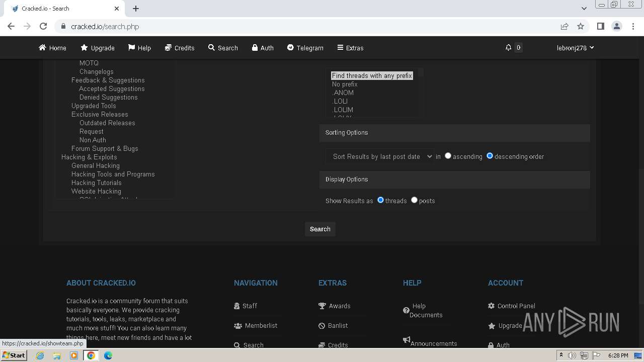Select Feedback & Suggestions forum

click(108, 80)
